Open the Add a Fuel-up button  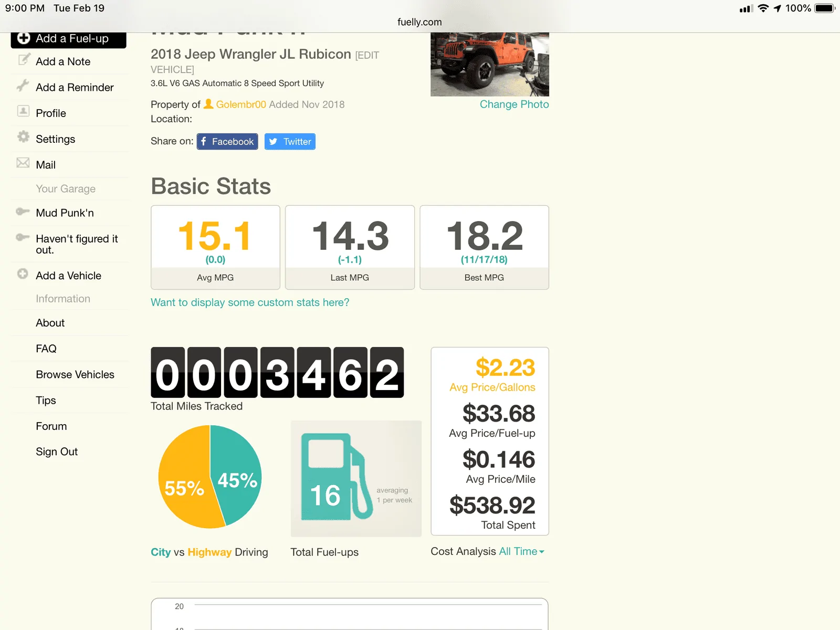[68, 40]
